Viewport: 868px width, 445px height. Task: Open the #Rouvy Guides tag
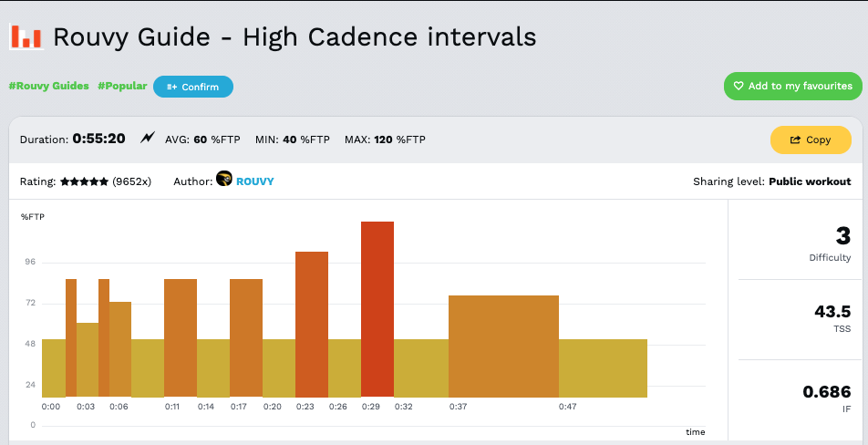[x=49, y=86]
